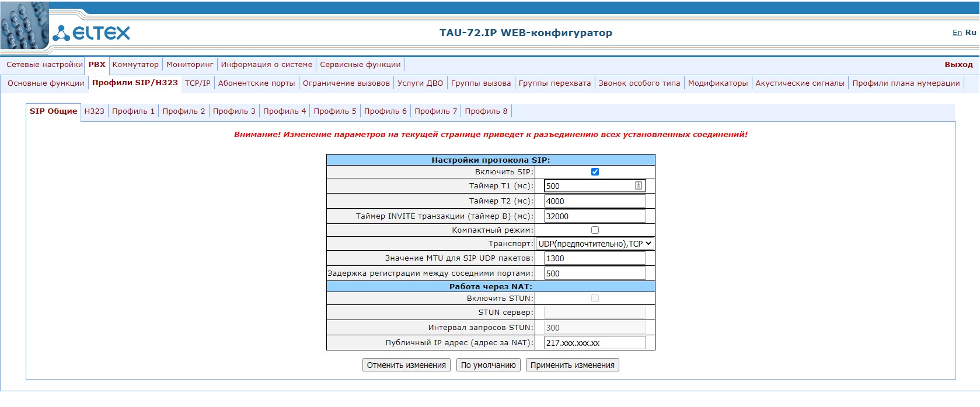This screenshot has height=407, width=980.
Task: Click Отменить изменения button
Action: coord(406,365)
